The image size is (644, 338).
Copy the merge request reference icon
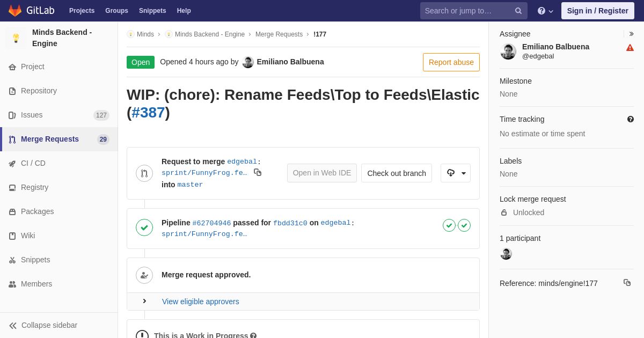[x=627, y=282]
